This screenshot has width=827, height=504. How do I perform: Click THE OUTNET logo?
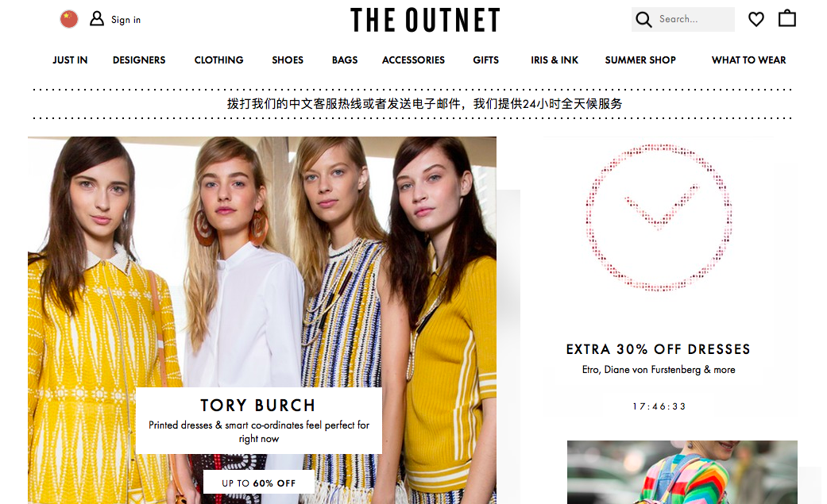pyautogui.click(x=425, y=20)
